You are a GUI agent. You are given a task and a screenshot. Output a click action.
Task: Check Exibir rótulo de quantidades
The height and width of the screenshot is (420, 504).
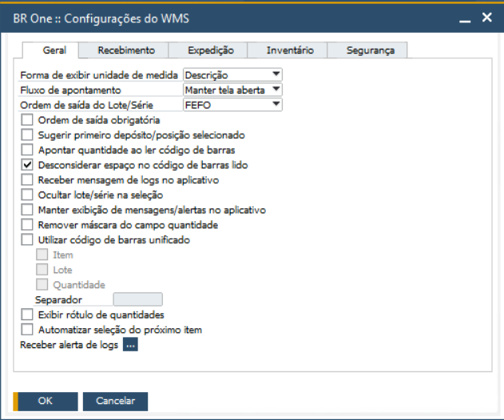point(28,315)
